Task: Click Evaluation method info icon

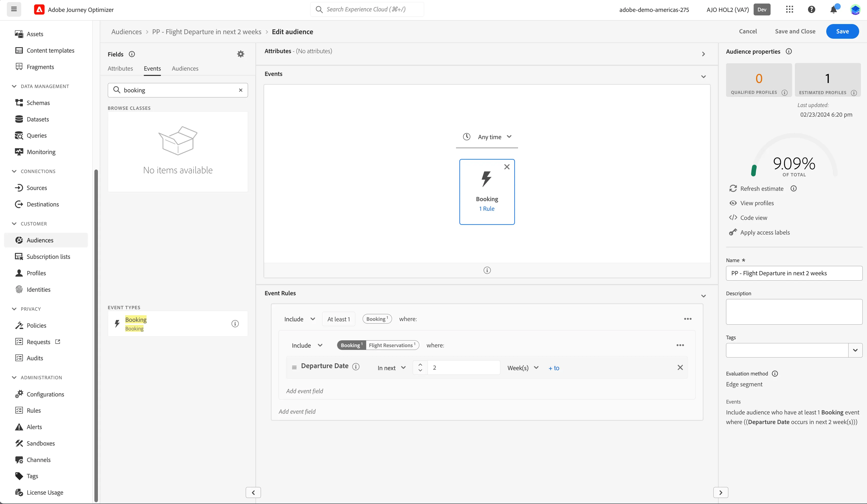Action: (x=775, y=374)
